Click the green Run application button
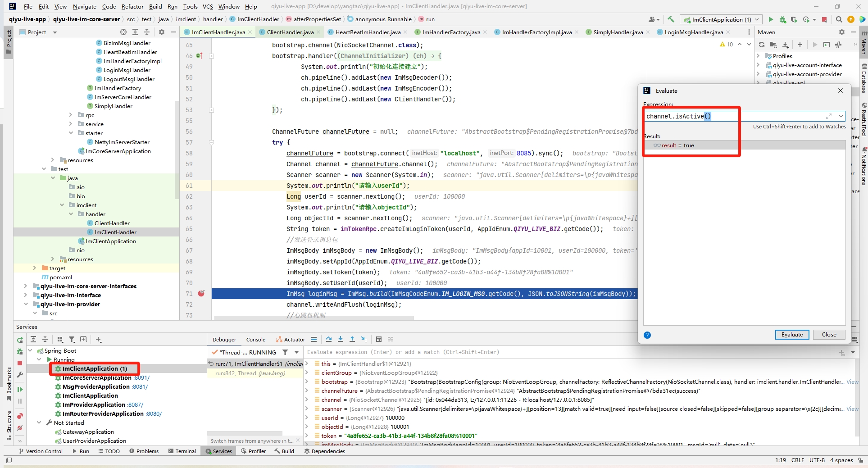The image size is (868, 468). (x=771, y=19)
